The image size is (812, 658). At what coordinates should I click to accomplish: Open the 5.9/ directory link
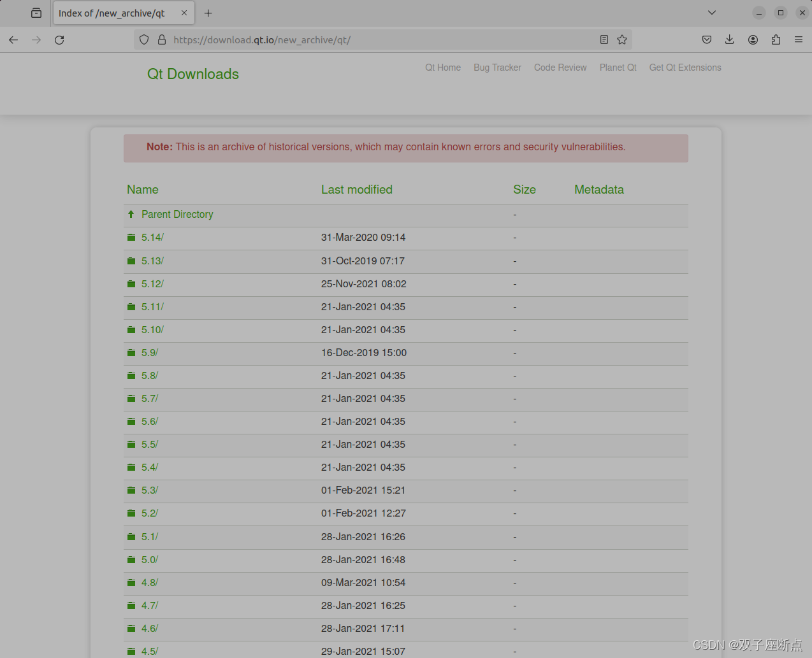150,353
